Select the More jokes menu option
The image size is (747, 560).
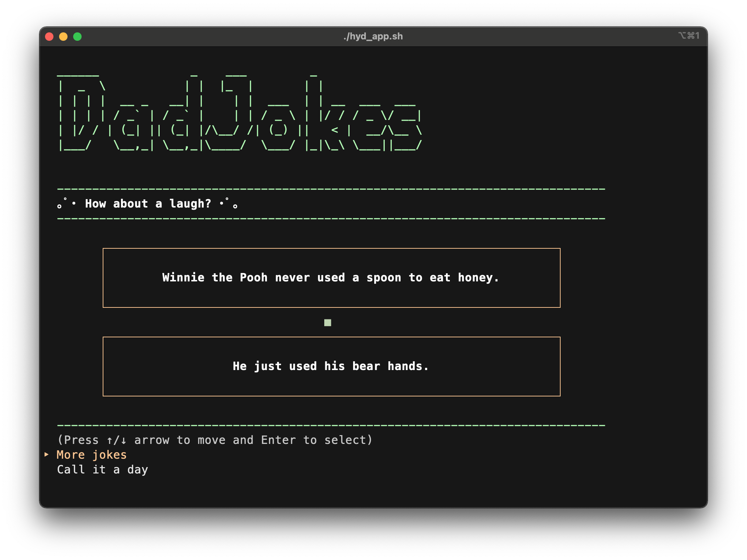click(91, 455)
